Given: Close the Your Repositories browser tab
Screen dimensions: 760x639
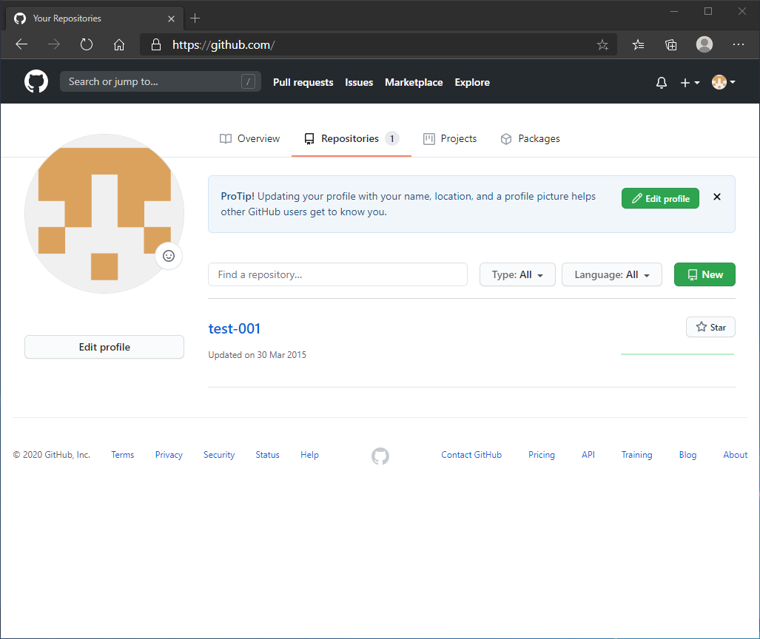Looking at the screenshot, I should point(171,18).
